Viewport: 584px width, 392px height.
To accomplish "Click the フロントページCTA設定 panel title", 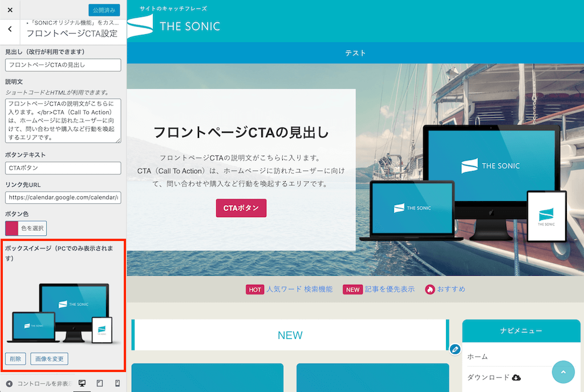I will (72, 34).
